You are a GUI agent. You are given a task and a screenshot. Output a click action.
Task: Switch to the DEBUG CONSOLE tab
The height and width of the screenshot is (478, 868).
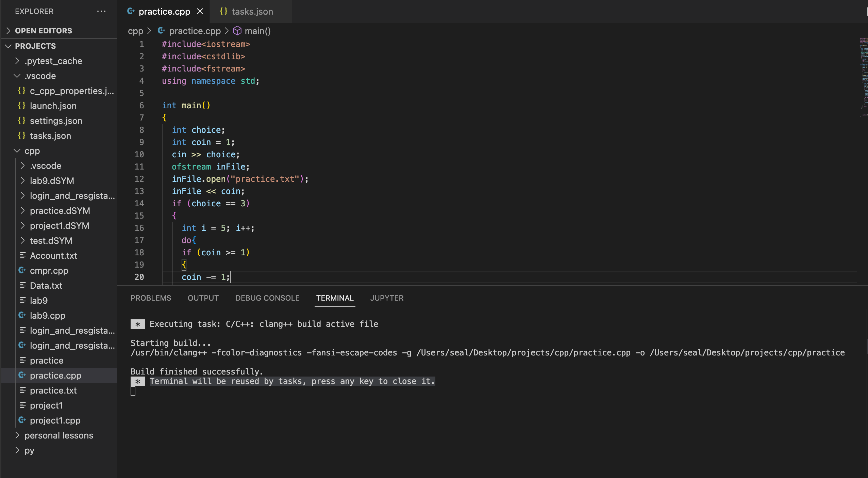(267, 298)
